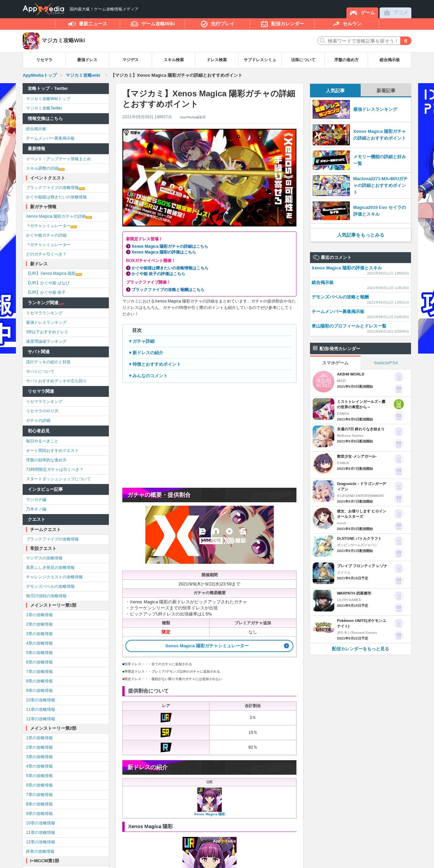
Task: Click the AppMedia logo in header
Action: (x=43, y=9)
